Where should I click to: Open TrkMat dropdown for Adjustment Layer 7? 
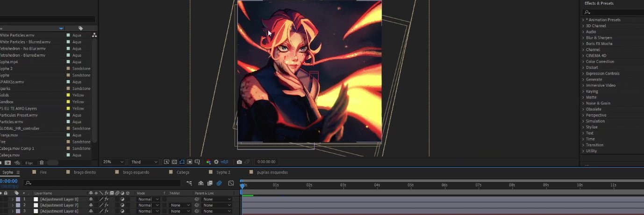click(x=180, y=205)
